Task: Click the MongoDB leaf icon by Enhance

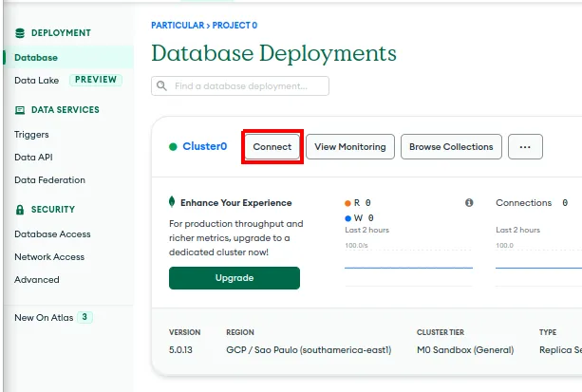Action: [x=172, y=202]
